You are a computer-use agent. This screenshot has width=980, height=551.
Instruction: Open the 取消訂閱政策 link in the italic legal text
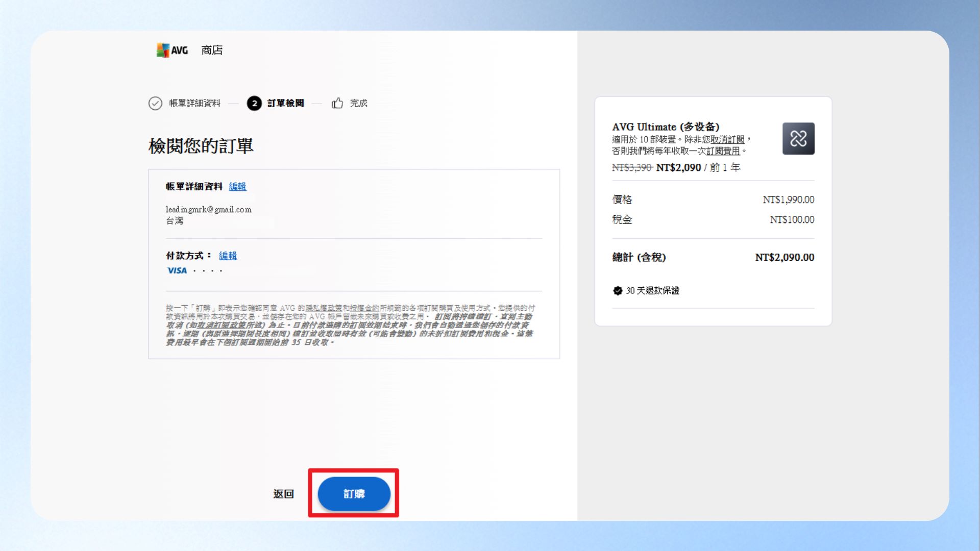pos(222,325)
